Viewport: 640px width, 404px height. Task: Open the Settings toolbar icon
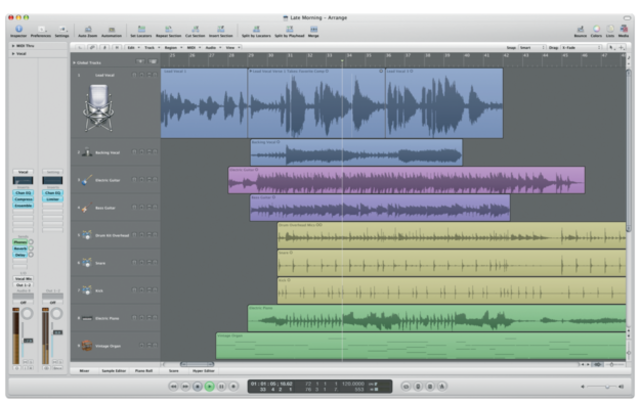(x=62, y=29)
